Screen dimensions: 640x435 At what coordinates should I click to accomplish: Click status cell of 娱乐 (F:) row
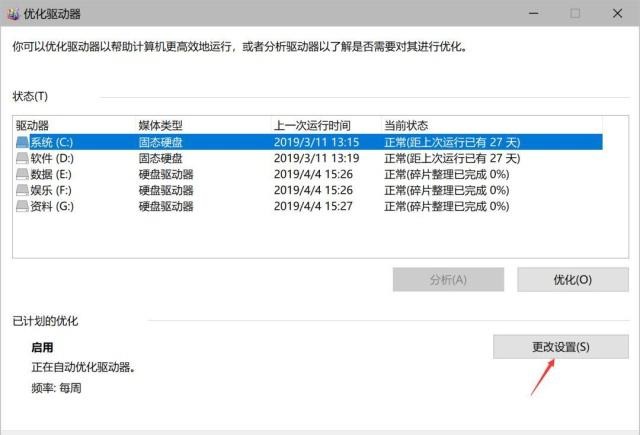tap(447, 190)
